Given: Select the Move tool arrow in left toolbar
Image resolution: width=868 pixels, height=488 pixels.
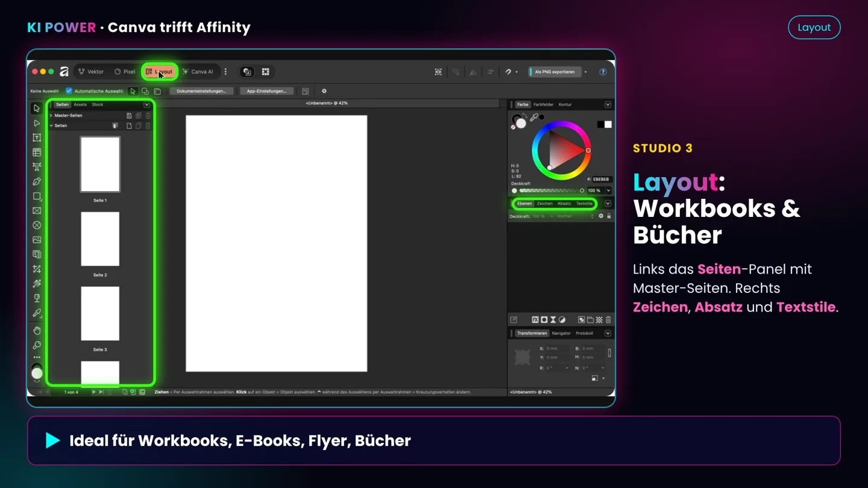Looking at the screenshot, I should point(37,108).
